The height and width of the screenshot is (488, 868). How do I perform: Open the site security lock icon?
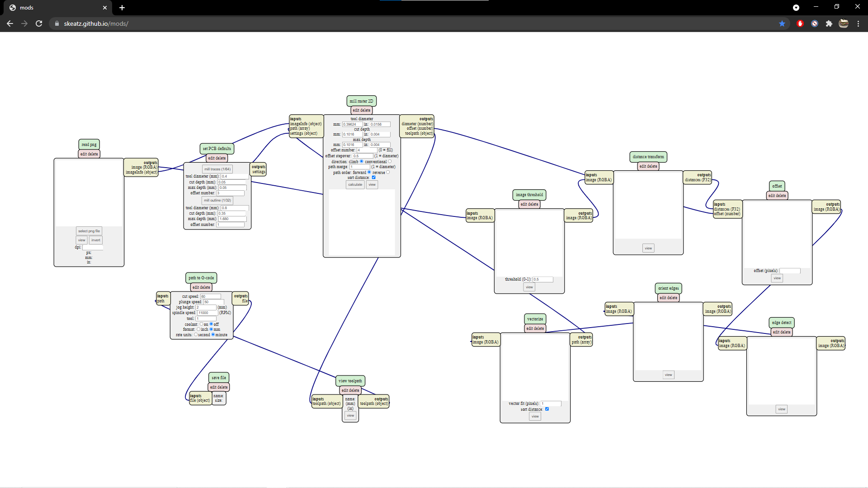click(x=57, y=23)
